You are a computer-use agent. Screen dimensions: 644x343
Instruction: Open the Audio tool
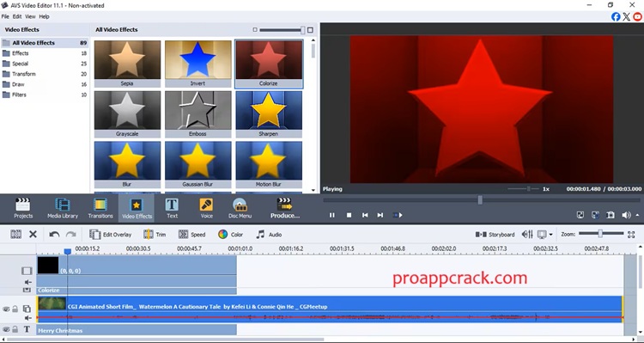(x=269, y=235)
